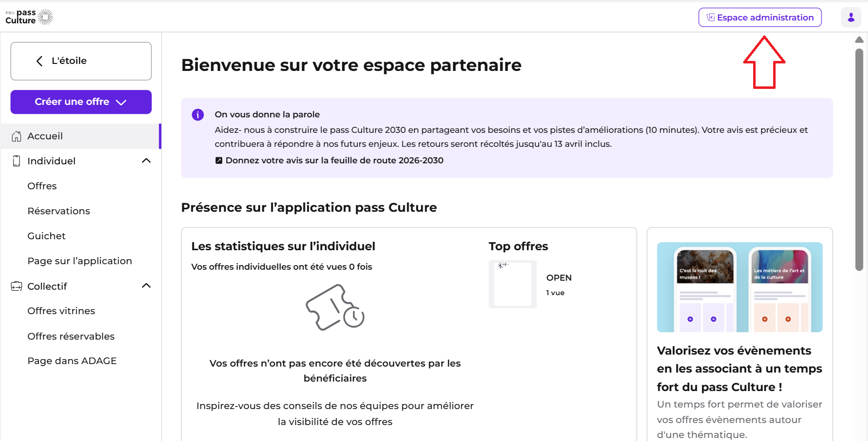Open Offres réservables in the sidebar
Image resolution: width=868 pixels, height=441 pixels.
[71, 336]
